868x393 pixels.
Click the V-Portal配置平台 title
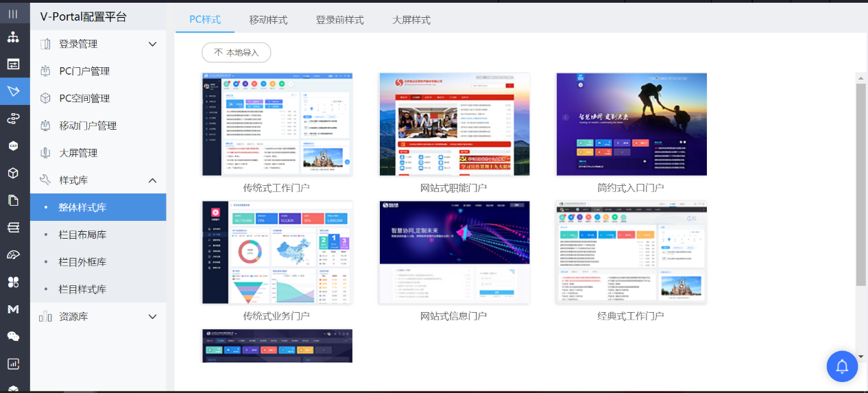pos(83,17)
